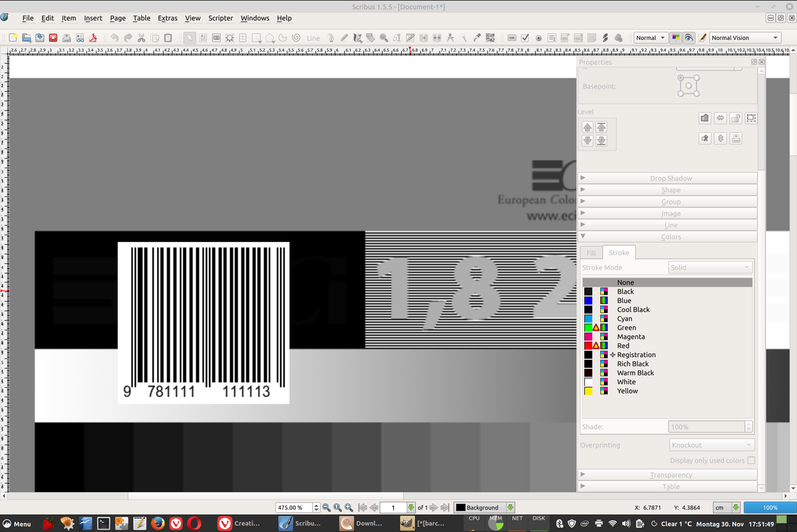This screenshot has height=532, width=797.
Task: Click the Barcode generator QR icon
Action: (490, 38)
